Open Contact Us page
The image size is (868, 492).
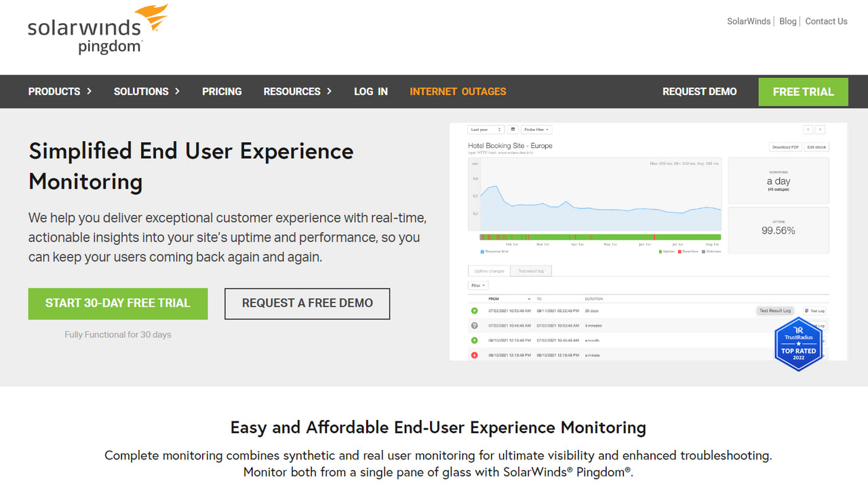(x=826, y=21)
